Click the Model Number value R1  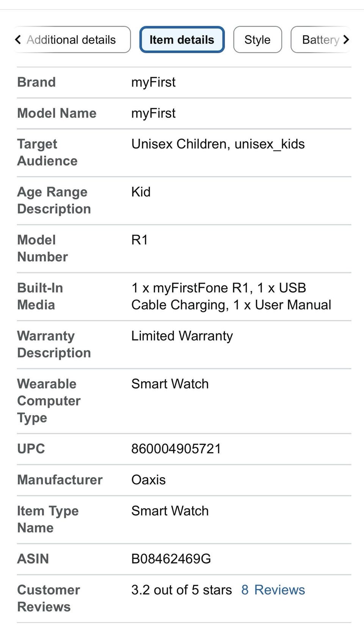click(140, 240)
